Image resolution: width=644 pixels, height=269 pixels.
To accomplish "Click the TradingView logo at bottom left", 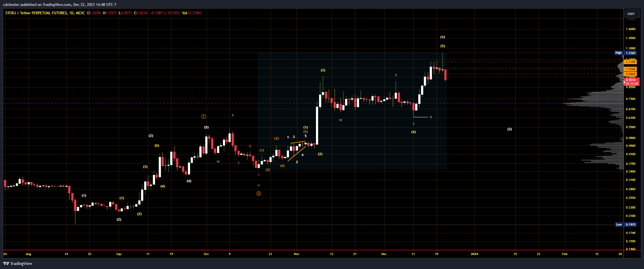I will [x=18, y=263].
